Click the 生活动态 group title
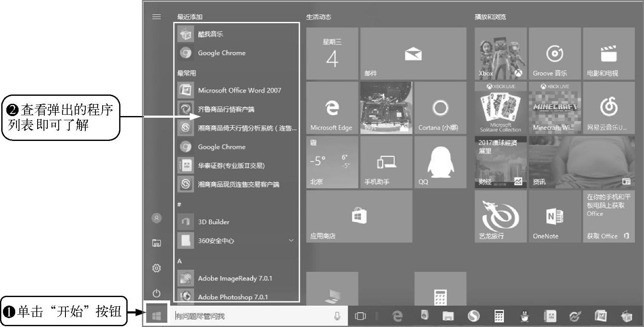This screenshot has height=327, width=644. click(319, 17)
